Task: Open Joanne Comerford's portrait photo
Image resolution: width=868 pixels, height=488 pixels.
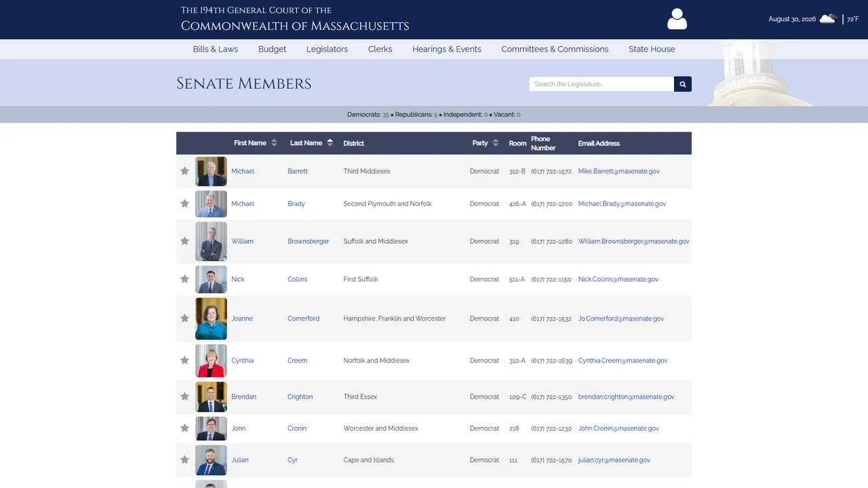Action: pyautogui.click(x=211, y=319)
